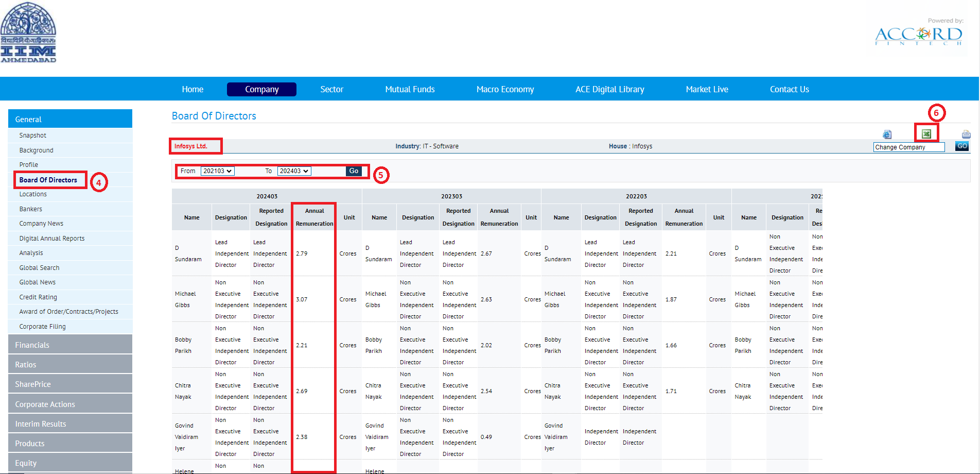Select the Company menu item

coord(261,89)
